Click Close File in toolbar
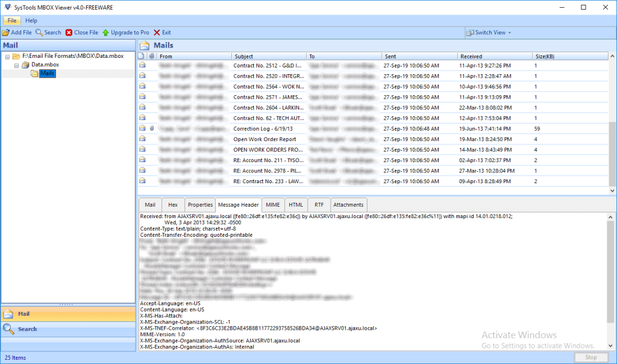This screenshot has width=617, height=364. coord(82,33)
